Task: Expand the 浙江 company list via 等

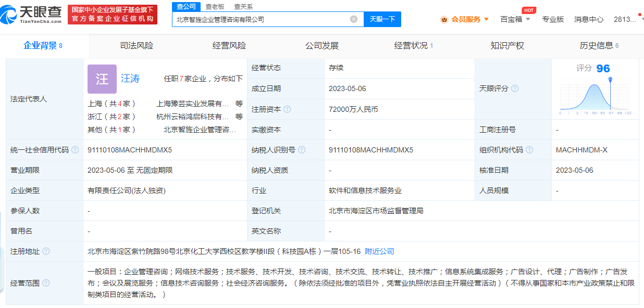Action: pyautogui.click(x=239, y=117)
